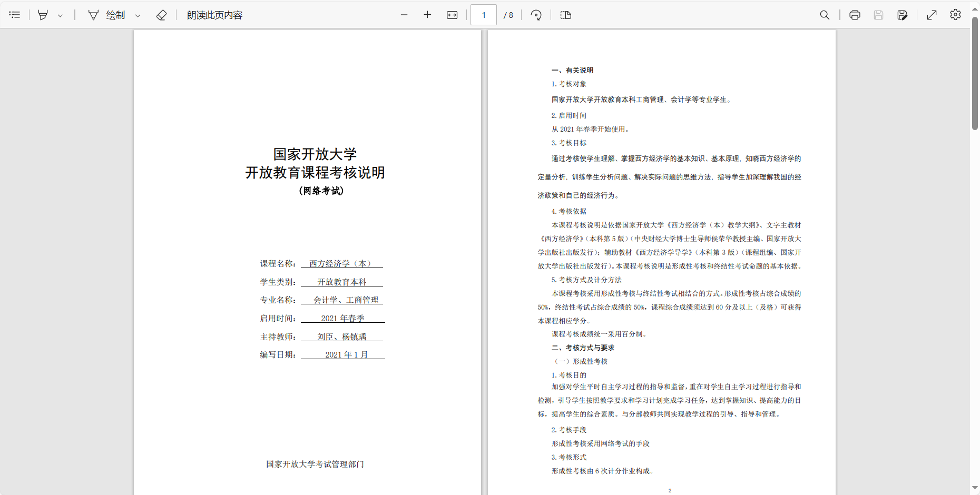Image resolution: width=980 pixels, height=495 pixels.
Task: Click the teacher names 刘臣、杨镇瑀
Action: pyautogui.click(x=341, y=336)
